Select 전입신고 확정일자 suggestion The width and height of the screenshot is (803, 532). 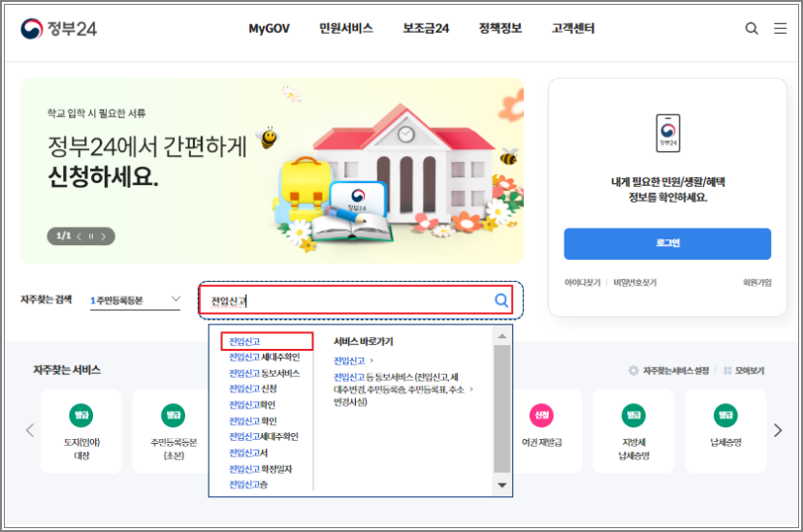click(260, 469)
